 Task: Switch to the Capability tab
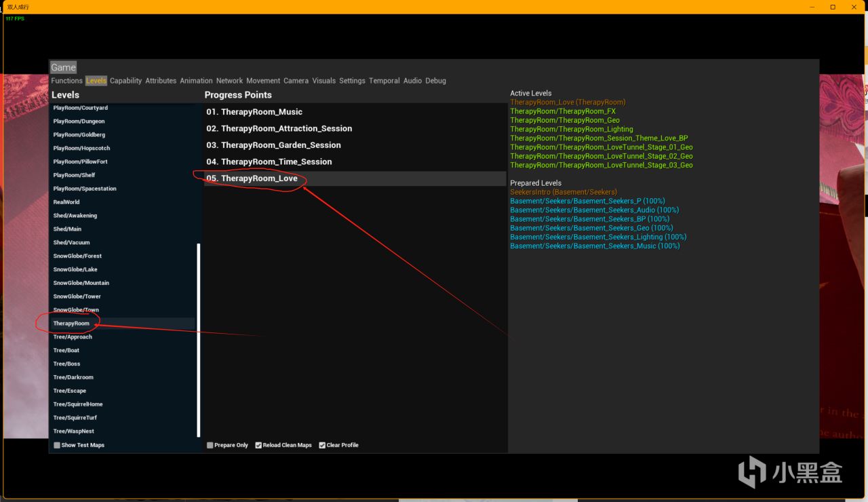coord(126,81)
